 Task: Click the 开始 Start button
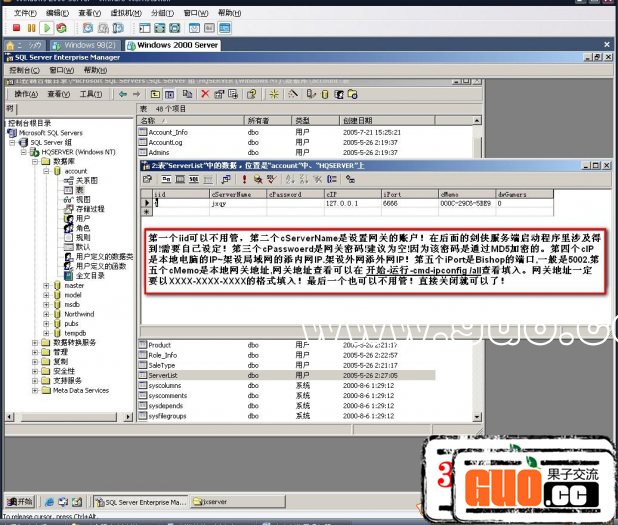tap(20, 501)
